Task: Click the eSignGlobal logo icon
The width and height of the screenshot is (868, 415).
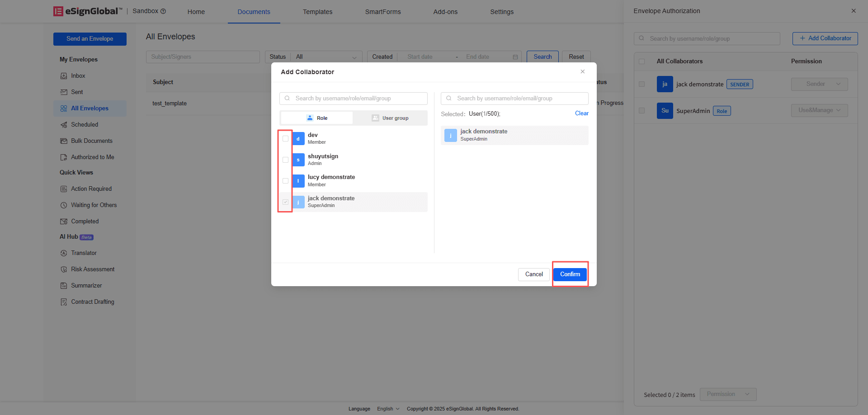Action: (58, 11)
